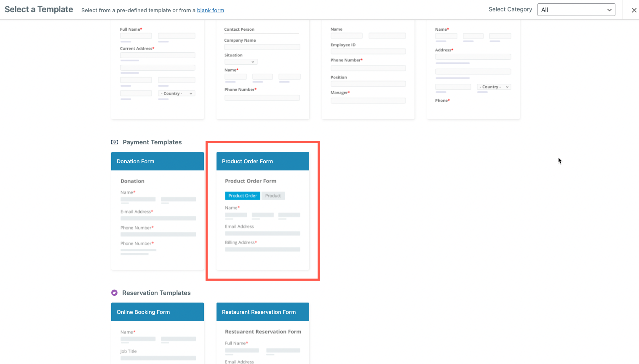Select template preview with Full Name and Current Address

tap(158, 69)
